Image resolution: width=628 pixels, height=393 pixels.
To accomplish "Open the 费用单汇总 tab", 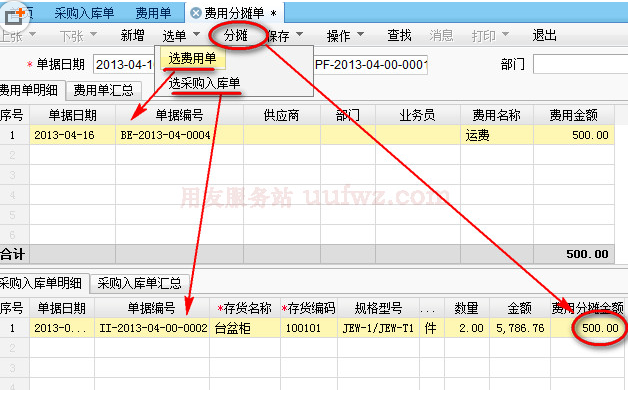I will 103,91.
